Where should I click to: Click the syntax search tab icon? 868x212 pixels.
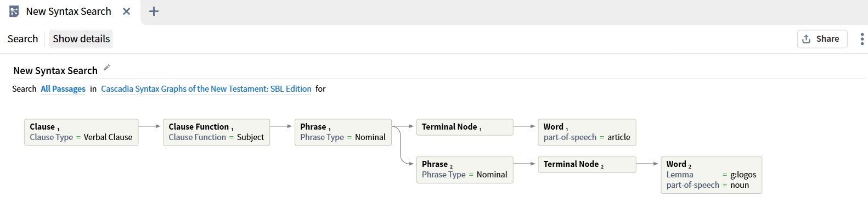point(14,12)
